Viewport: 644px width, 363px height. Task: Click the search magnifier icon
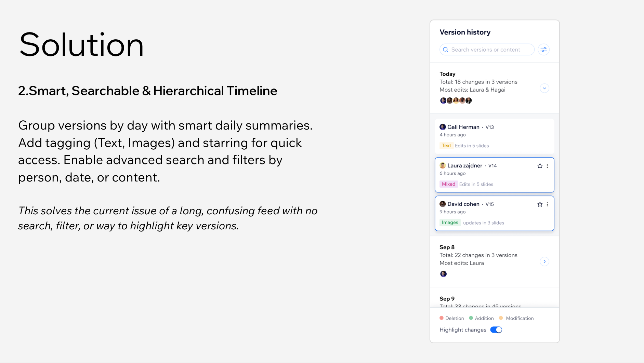coord(445,50)
